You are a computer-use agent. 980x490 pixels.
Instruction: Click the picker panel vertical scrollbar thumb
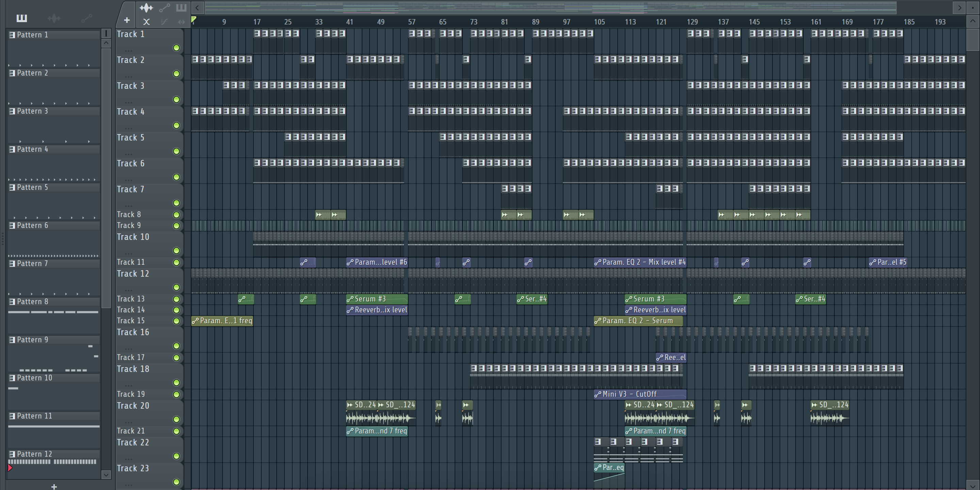(x=106, y=178)
